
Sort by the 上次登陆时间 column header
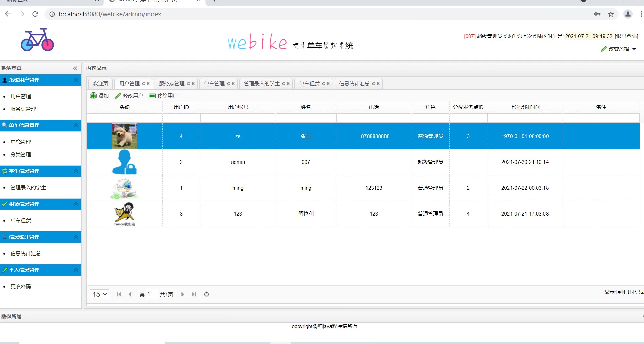pyautogui.click(x=525, y=107)
